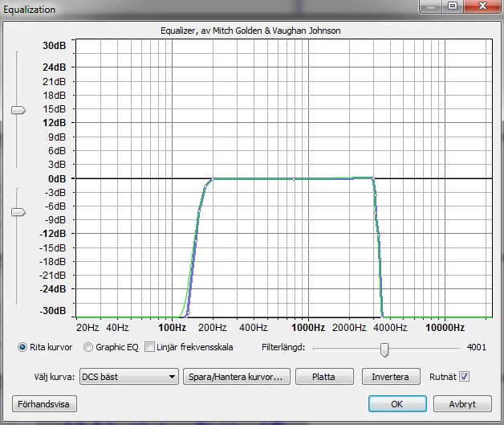Click the curve point near 3000Hz 0dB
This screenshot has height=425, width=504.
click(x=373, y=178)
